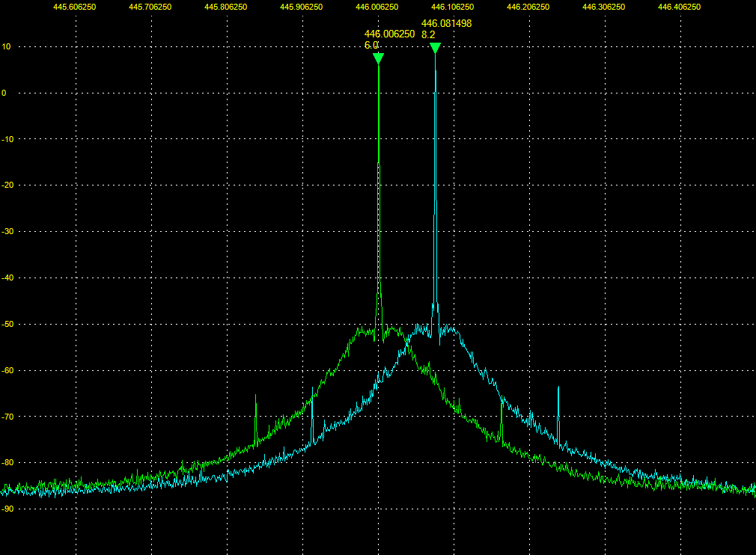Select the -90 level axis label
The image size is (756, 555).
(x=7, y=509)
